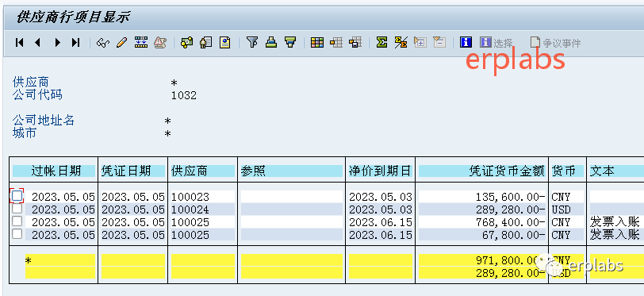Screen dimensions: 644x296
Task: Select the 净价到期日 column header
Action: 380,171
